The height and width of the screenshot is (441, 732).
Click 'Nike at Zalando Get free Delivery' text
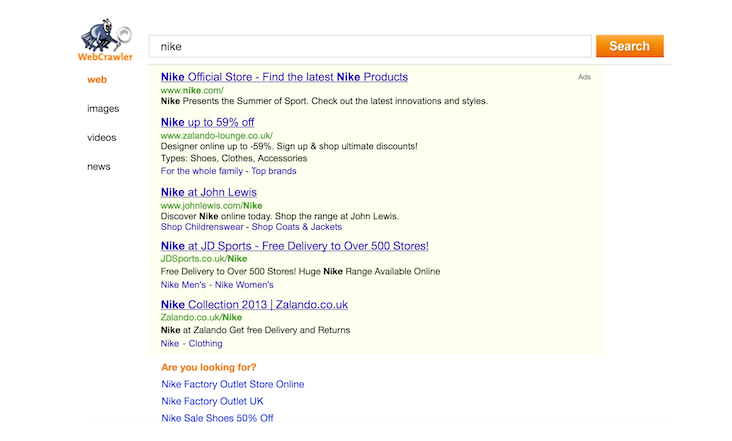pos(255,330)
